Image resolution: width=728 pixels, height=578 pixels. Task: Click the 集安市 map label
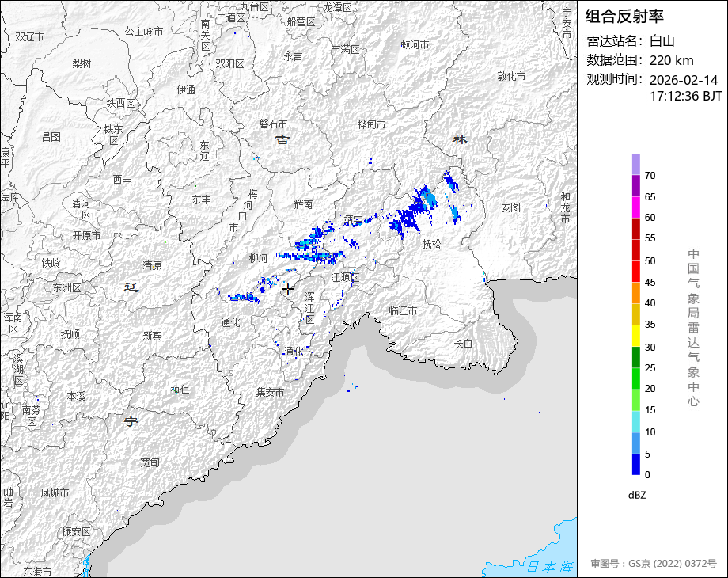tap(270, 392)
